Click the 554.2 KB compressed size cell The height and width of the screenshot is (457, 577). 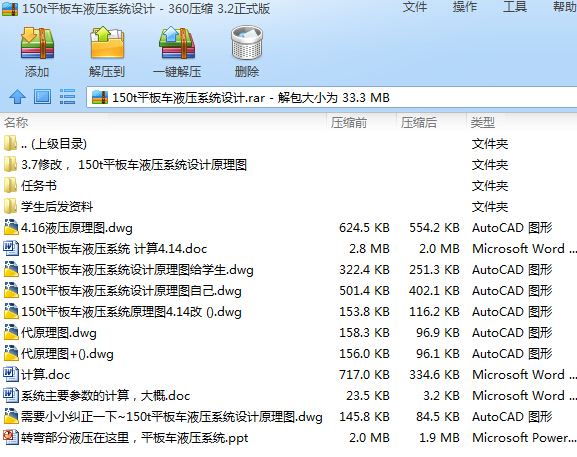(x=434, y=228)
